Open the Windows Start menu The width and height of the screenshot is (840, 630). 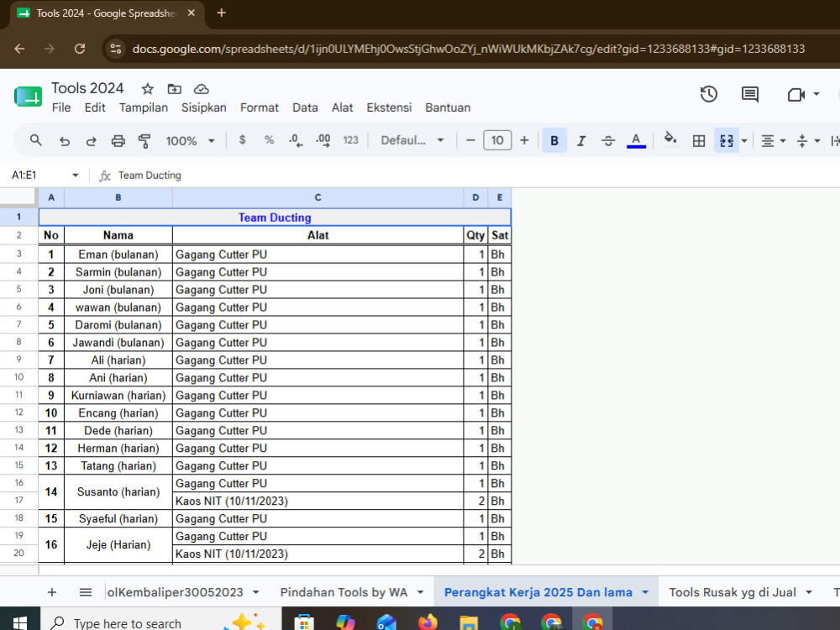20,622
